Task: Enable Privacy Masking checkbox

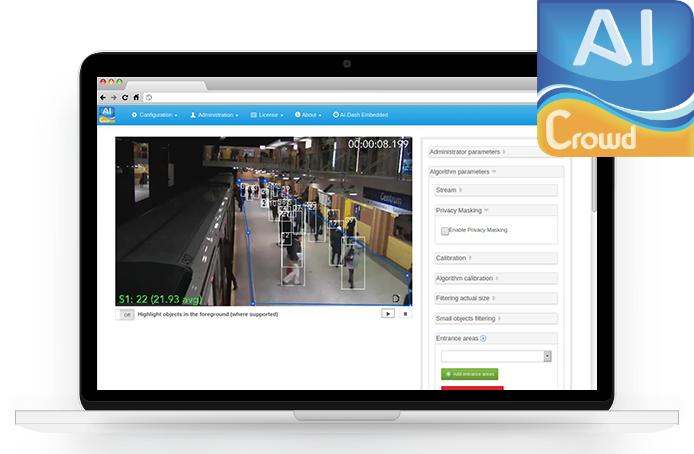Action: tap(445, 231)
